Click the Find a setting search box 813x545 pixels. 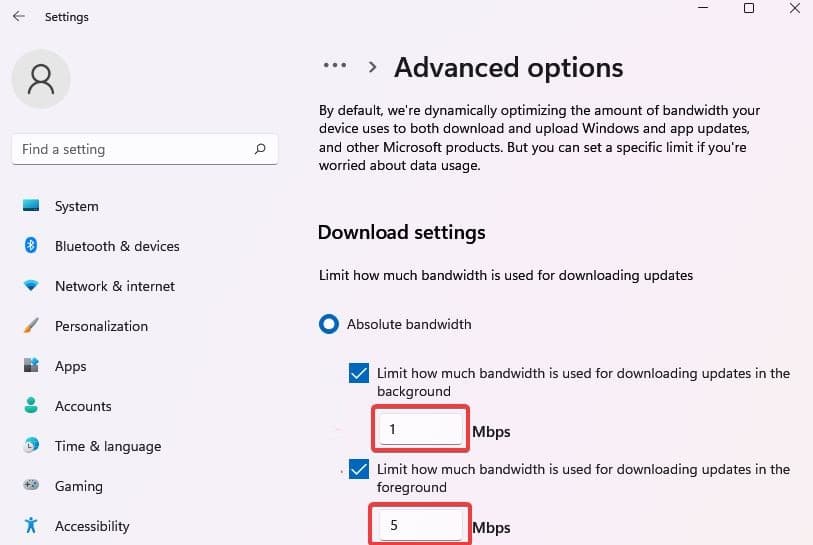point(135,149)
